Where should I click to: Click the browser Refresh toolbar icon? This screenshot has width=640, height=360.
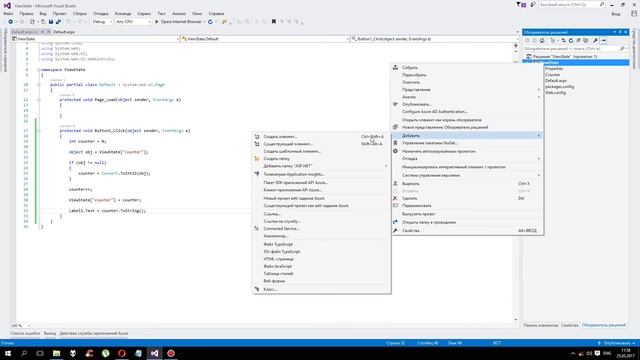(210, 22)
